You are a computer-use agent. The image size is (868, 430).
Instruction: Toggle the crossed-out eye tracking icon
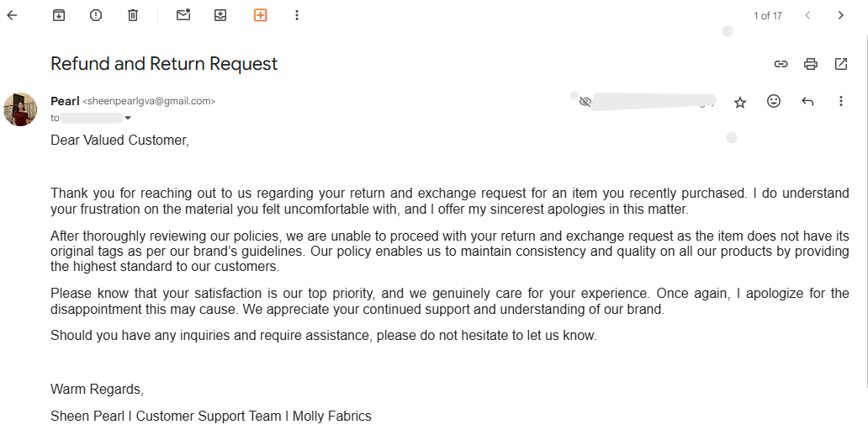point(585,102)
